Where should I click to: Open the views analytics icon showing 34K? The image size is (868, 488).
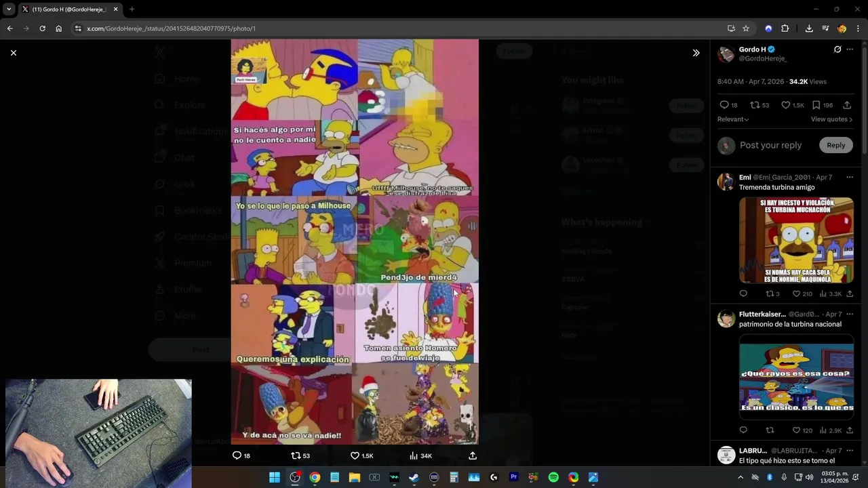coord(414,455)
